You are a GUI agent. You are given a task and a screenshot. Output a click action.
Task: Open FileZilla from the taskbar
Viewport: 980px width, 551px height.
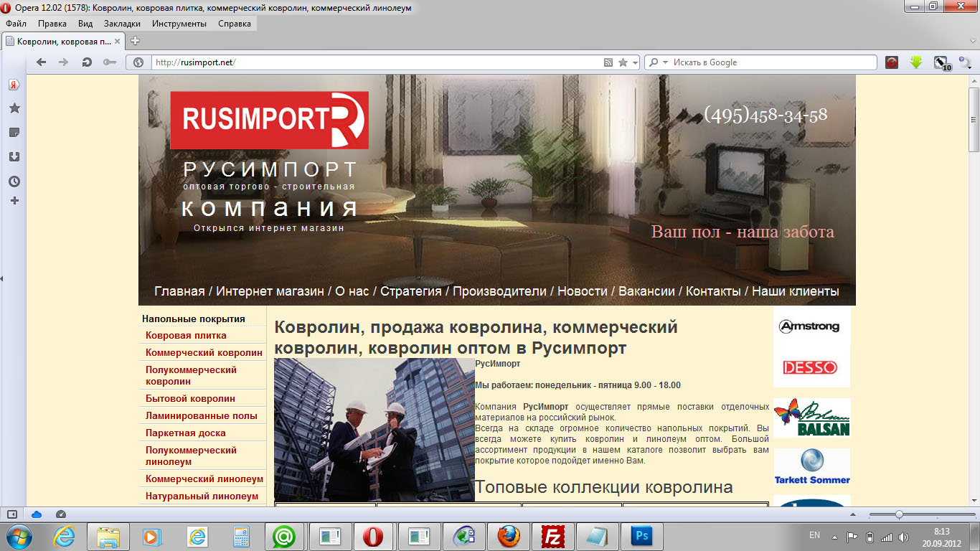click(553, 537)
